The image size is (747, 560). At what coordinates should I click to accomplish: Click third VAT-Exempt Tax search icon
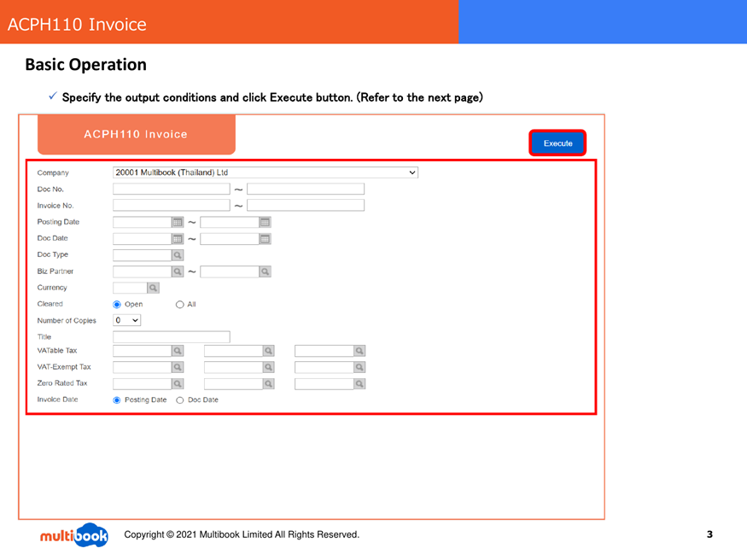[x=359, y=367]
